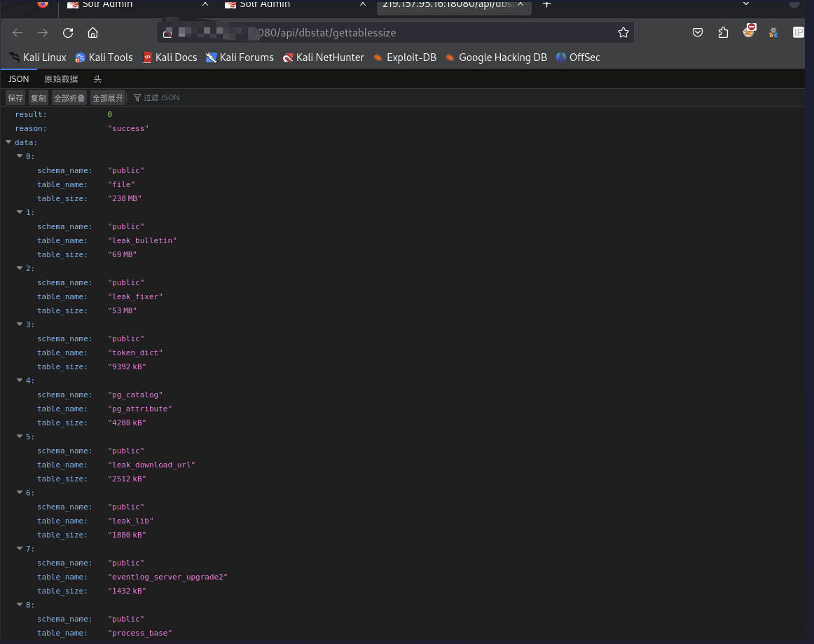Image resolution: width=814 pixels, height=644 pixels.
Task: Select the "53 MB" table size
Action: coord(123,310)
